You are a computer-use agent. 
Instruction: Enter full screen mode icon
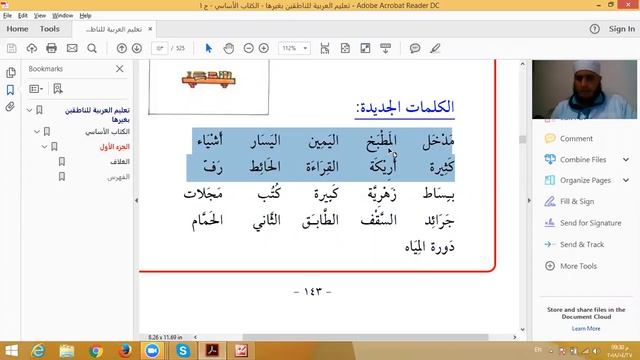pyautogui.click(x=365, y=48)
